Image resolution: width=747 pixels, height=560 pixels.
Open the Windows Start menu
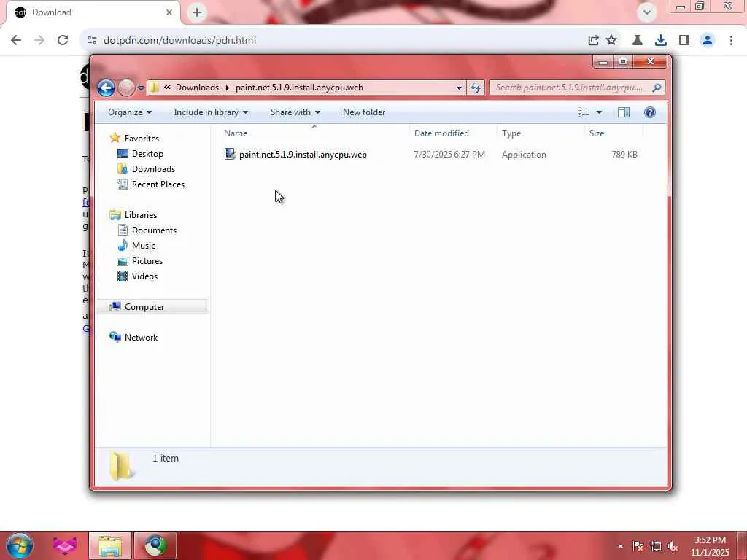(x=20, y=545)
